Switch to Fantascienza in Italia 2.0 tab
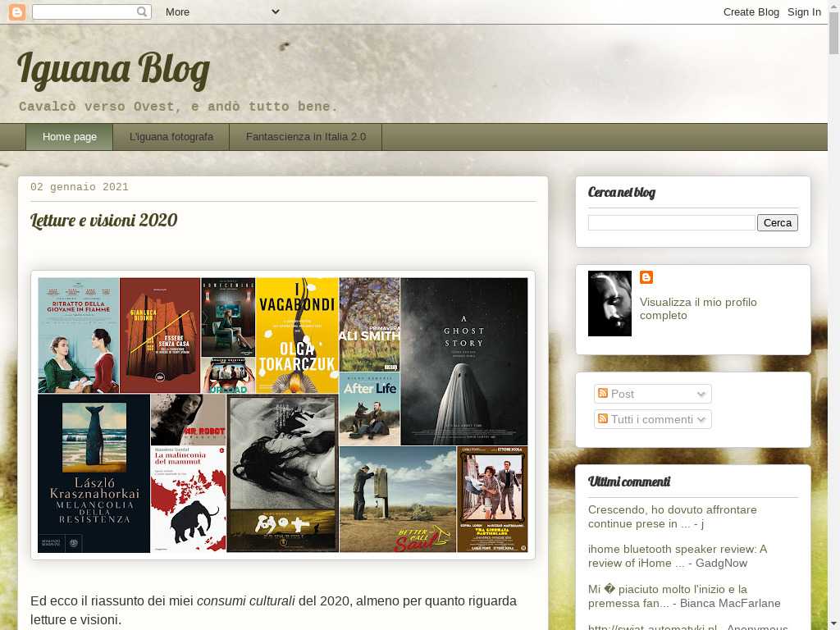This screenshot has width=840, height=630. click(x=306, y=137)
